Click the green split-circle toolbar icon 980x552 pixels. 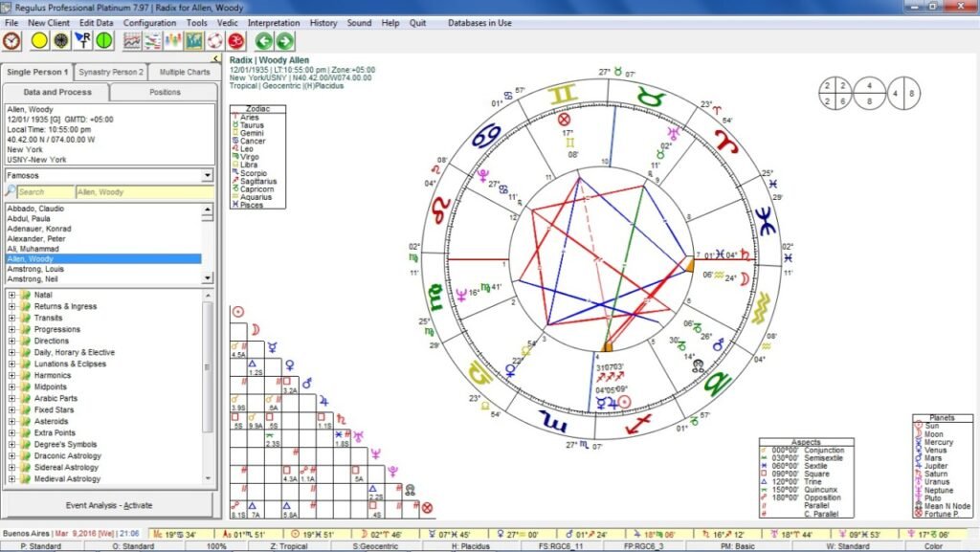103,41
